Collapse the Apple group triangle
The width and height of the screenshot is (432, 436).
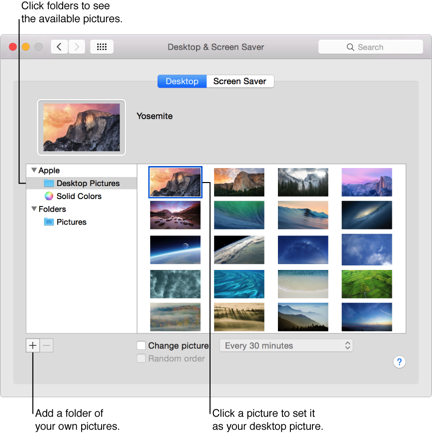click(x=34, y=170)
